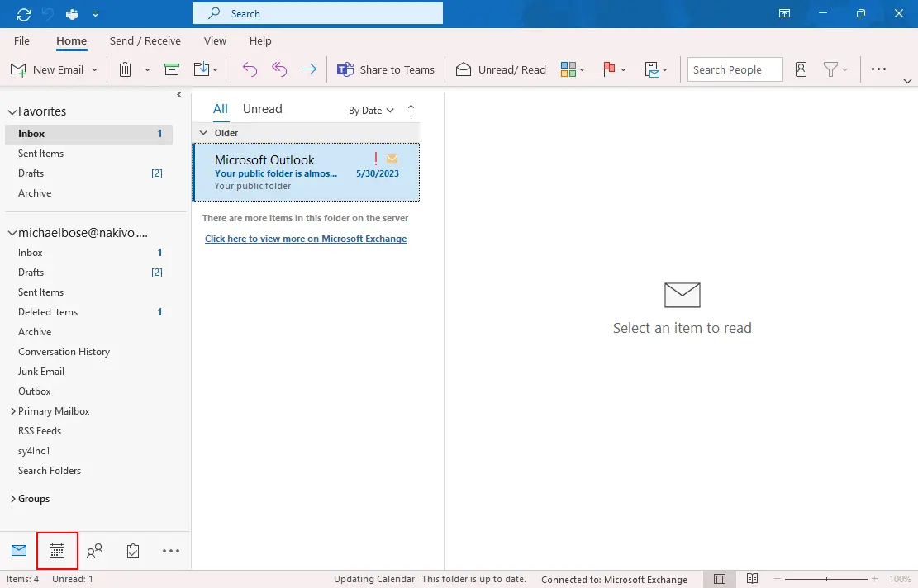Open the dropdown arrow beside Delete
The height and width of the screenshot is (588, 918).
point(148,69)
